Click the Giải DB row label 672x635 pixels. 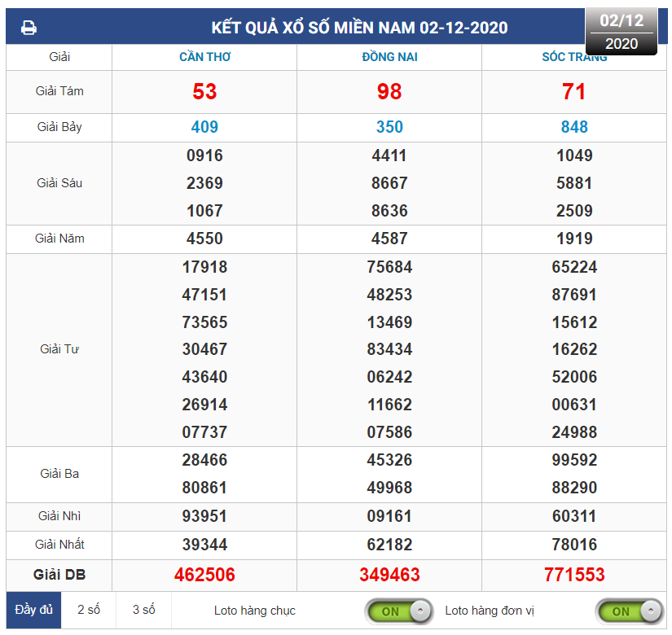click(59, 575)
